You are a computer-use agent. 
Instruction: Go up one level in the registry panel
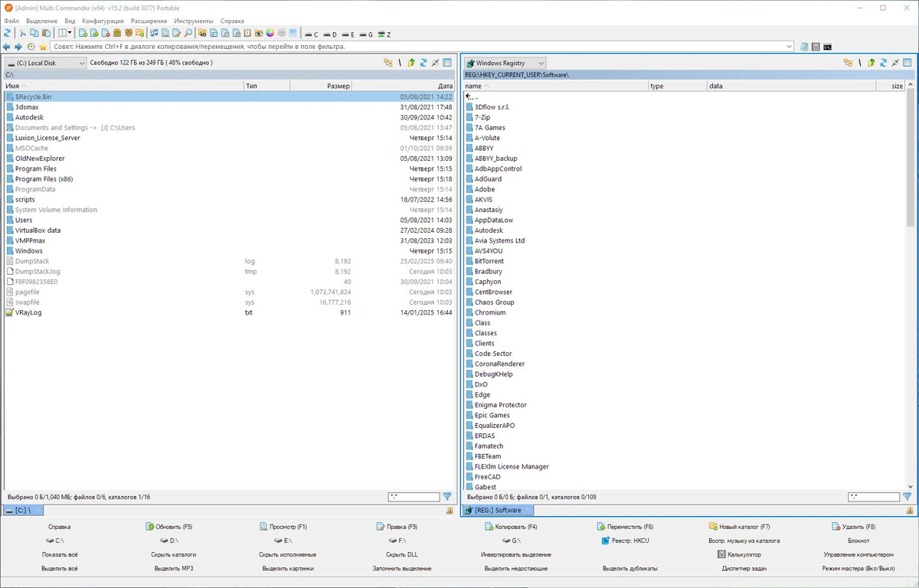click(x=872, y=63)
